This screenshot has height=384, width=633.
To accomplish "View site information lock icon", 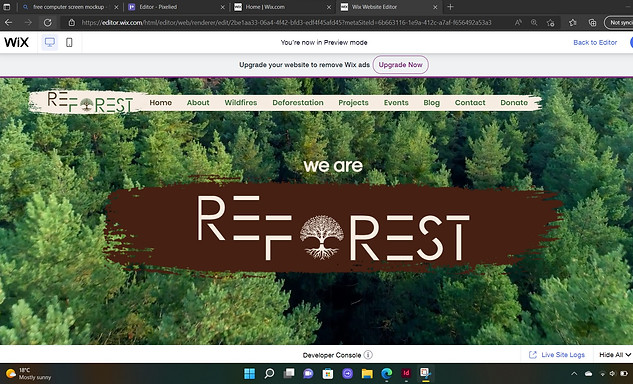I will click(71, 23).
